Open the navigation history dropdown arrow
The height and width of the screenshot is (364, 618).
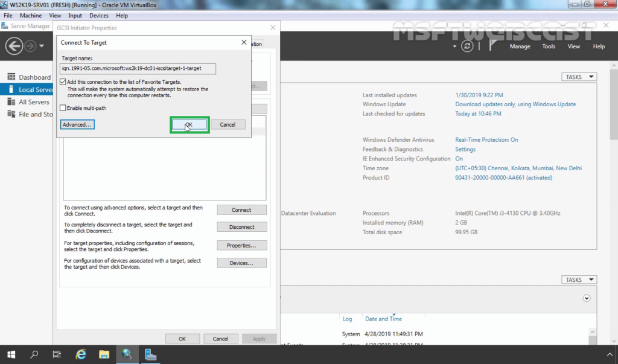coord(42,46)
